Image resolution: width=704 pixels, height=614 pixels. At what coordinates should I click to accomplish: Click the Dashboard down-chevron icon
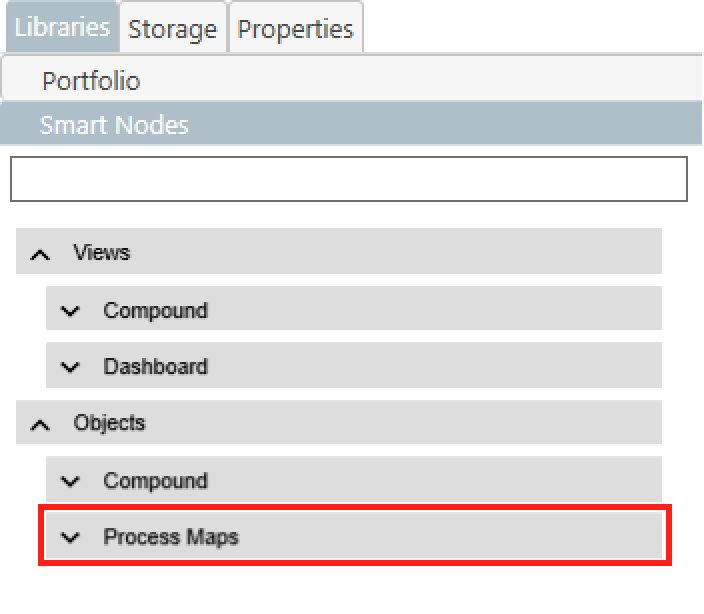pos(70,367)
